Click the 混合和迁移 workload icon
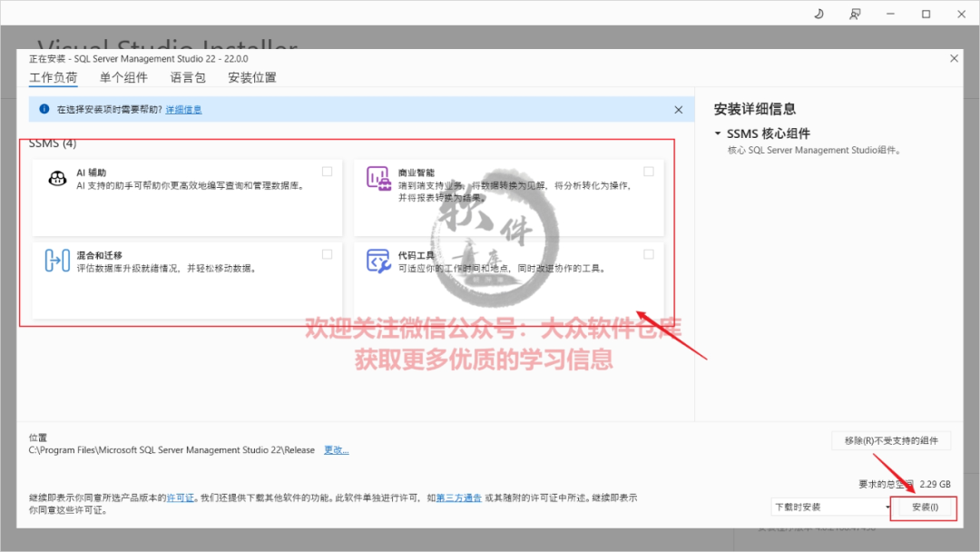 point(57,260)
